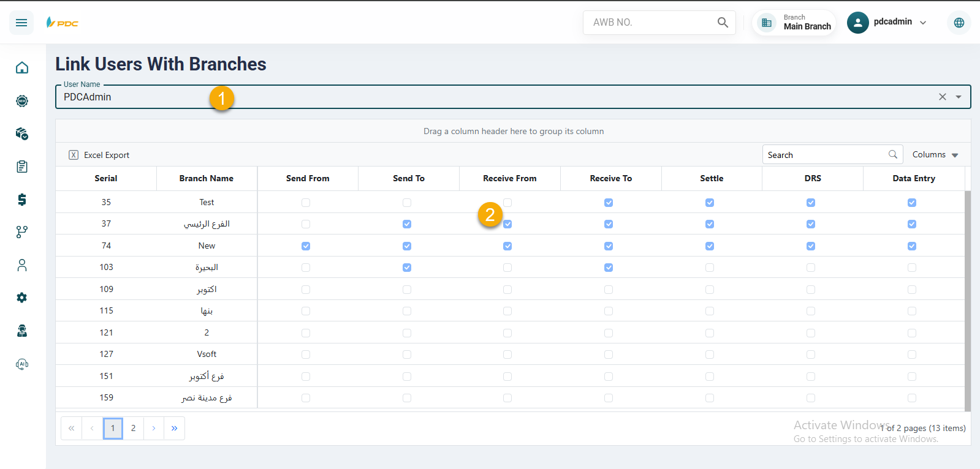The width and height of the screenshot is (980, 469).
Task: Click the globe language icon
Action: pyautogui.click(x=959, y=23)
